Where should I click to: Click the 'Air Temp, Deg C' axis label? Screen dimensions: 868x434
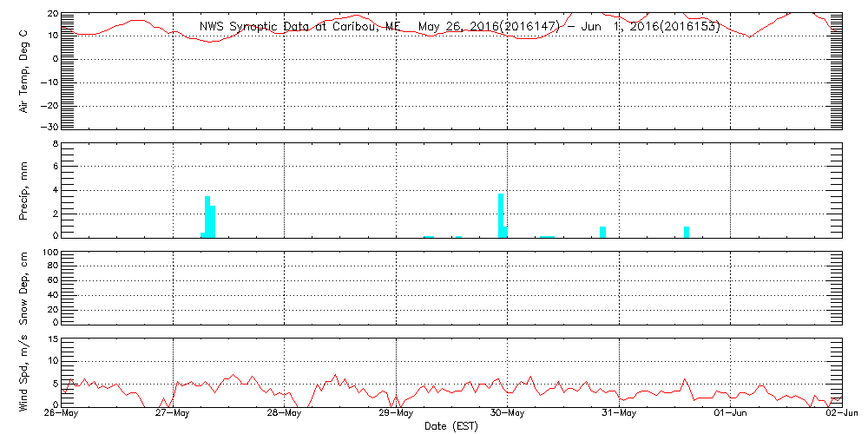click(x=24, y=70)
